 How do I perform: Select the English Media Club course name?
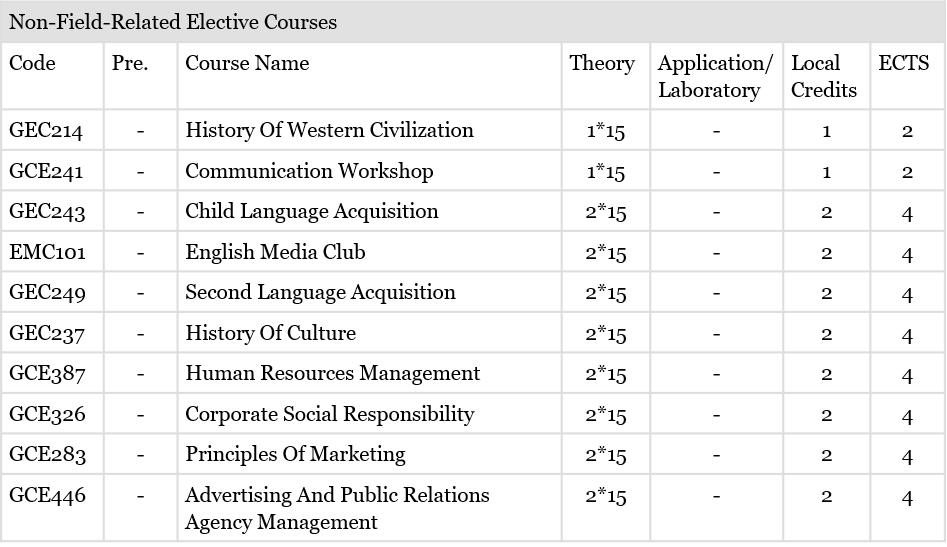pyautogui.click(x=275, y=252)
